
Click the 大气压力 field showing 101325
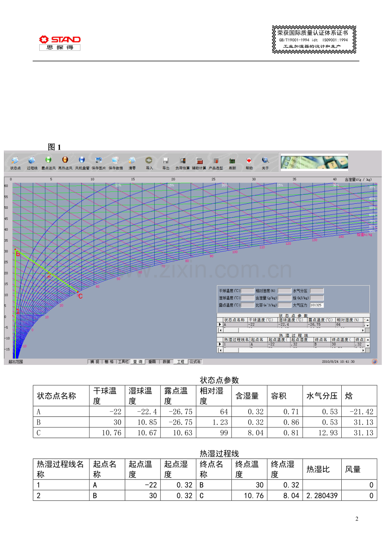click(317, 305)
